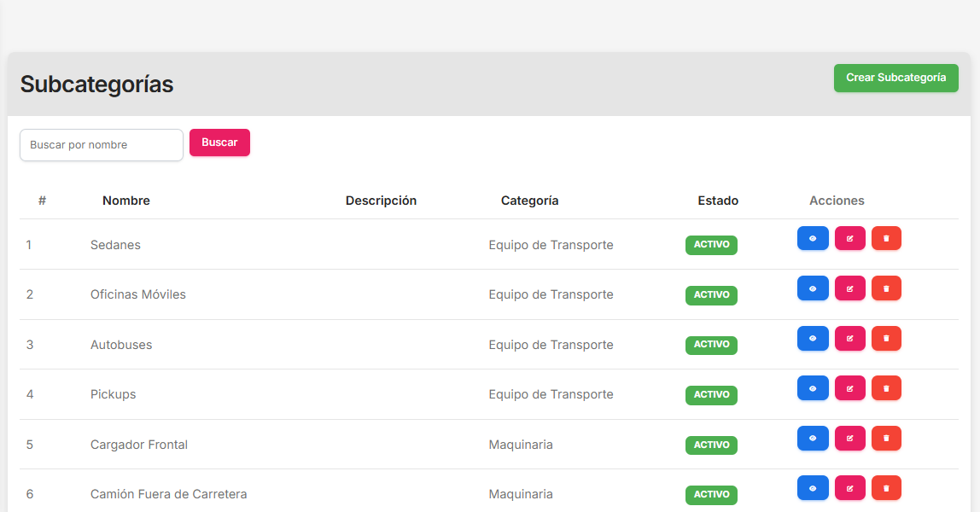The image size is (980, 512).
Task: View the Pickups subcategory
Action: pyautogui.click(x=813, y=388)
